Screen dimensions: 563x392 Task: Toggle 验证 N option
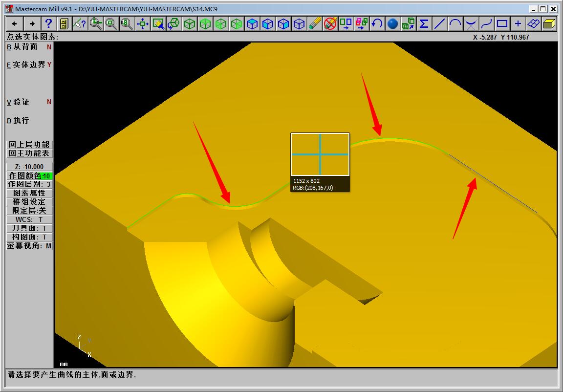pos(29,102)
